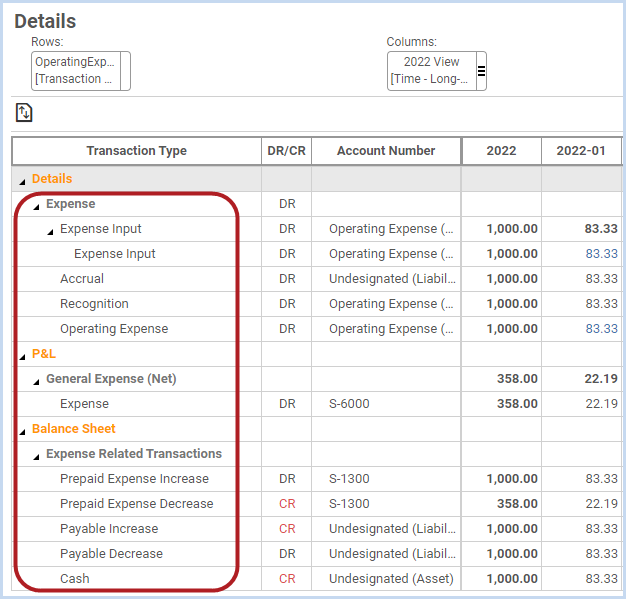This screenshot has width=626, height=599.
Task: Select the Cash row label
Action: coord(75,579)
